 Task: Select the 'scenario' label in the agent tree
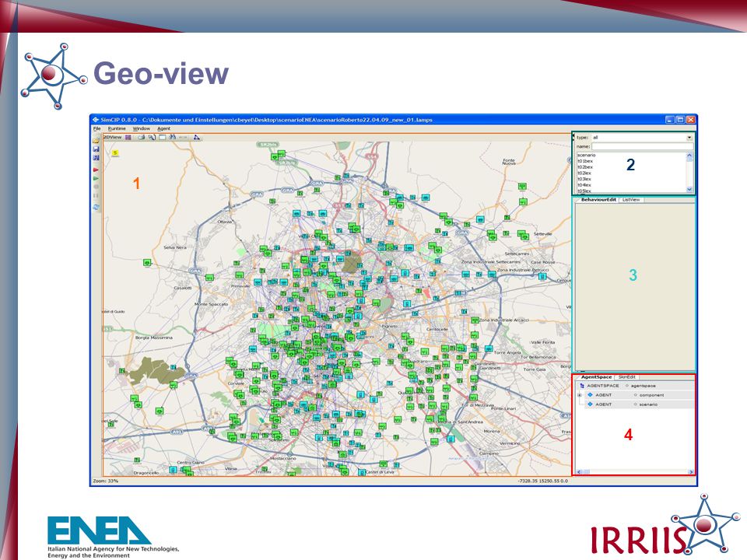[648, 404]
